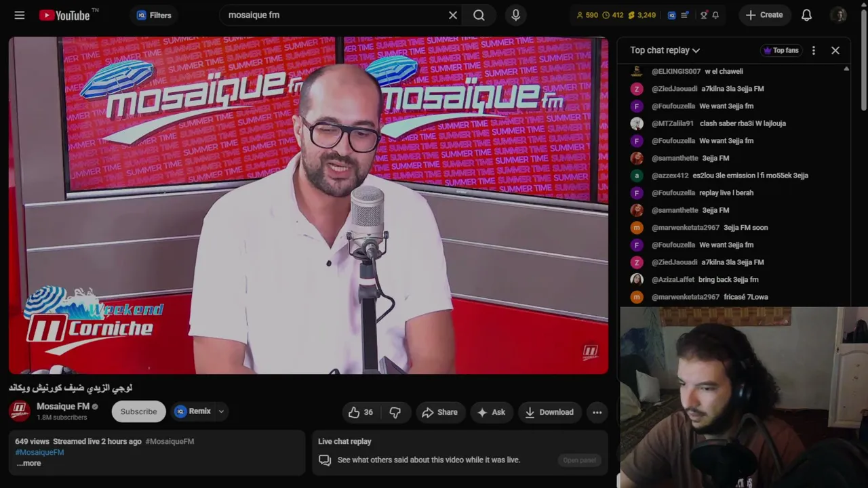Click the avatar of @MTZalila91 in chat
Image resolution: width=868 pixels, height=488 pixels.
coord(637,123)
